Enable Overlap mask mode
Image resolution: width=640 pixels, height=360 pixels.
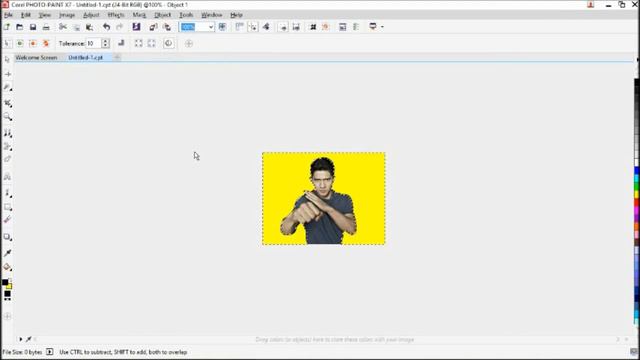point(46,43)
